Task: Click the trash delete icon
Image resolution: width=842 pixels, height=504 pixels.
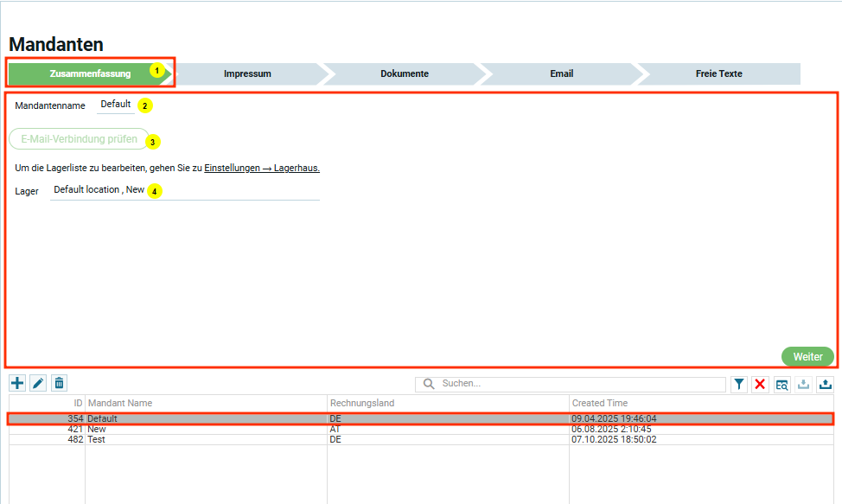Action: [x=59, y=383]
